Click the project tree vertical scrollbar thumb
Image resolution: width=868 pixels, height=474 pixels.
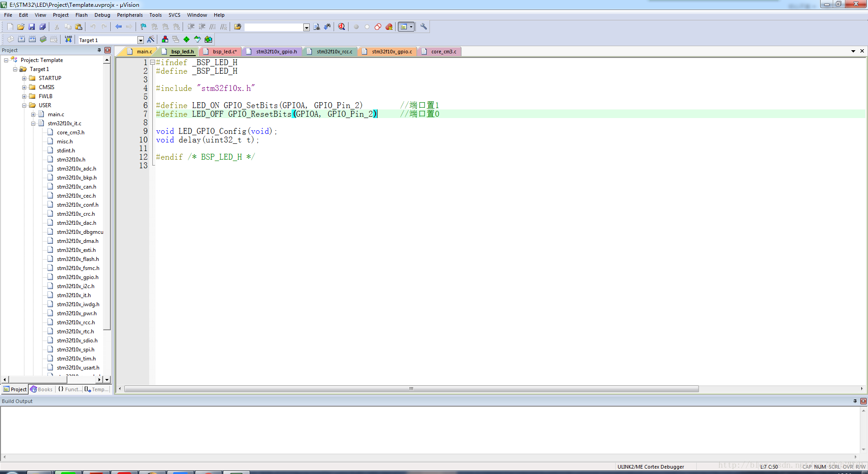[x=107, y=197]
